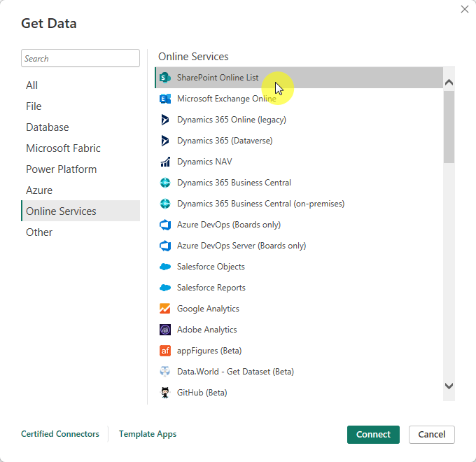Viewport: 476px width, 462px height.
Task: Choose the Salesforce Reports label
Action: tap(211, 288)
